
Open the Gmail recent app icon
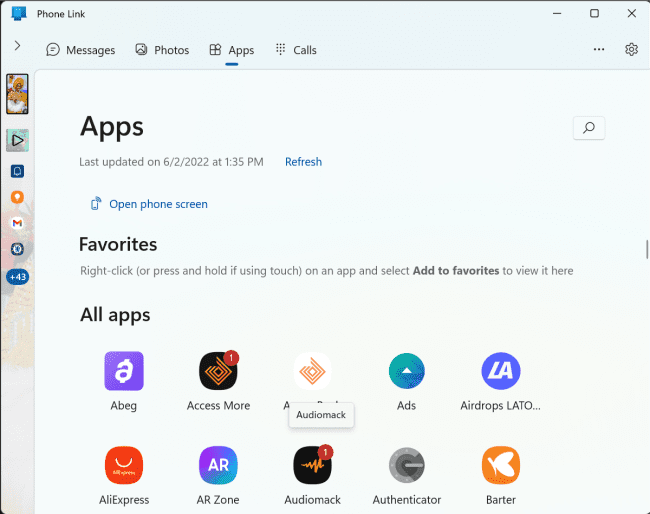click(x=17, y=223)
